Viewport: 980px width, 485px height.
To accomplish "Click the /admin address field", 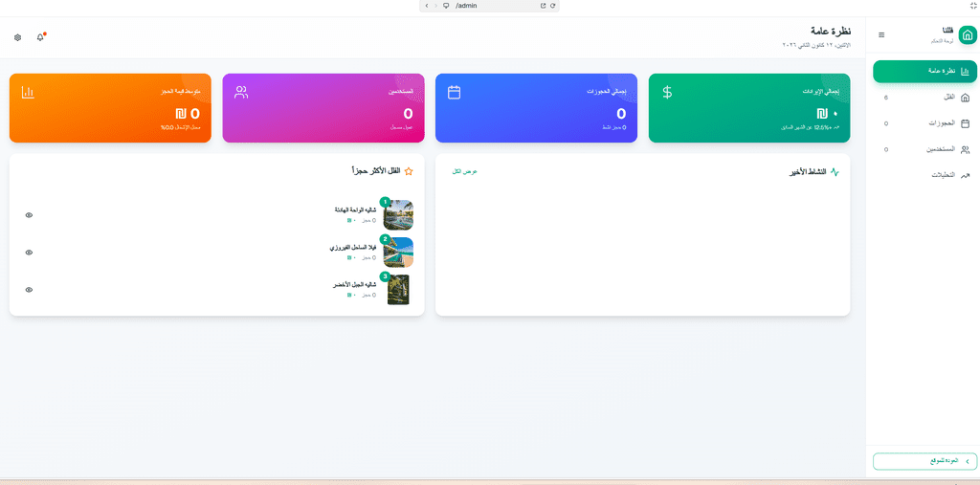I will tap(489, 6).
